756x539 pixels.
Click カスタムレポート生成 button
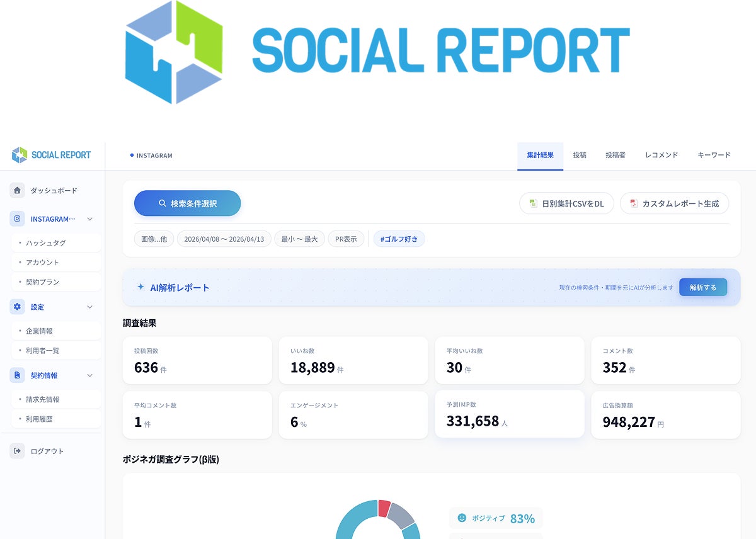click(674, 203)
